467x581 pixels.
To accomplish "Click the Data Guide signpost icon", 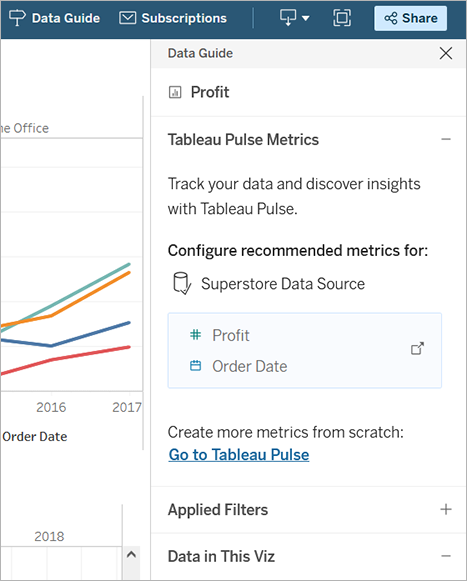I will pyautogui.click(x=17, y=18).
